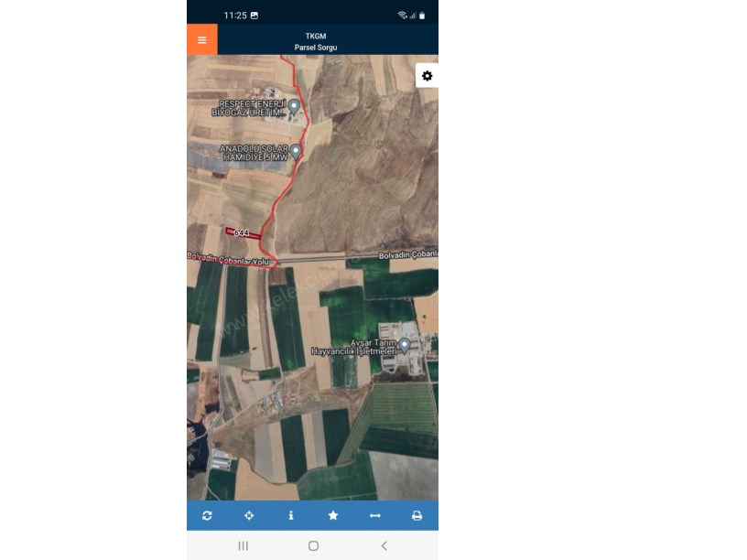Screen dimensions: 747x560
Task: Select the measure distance arrow icon
Action: pyautogui.click(x=375, y=515)
